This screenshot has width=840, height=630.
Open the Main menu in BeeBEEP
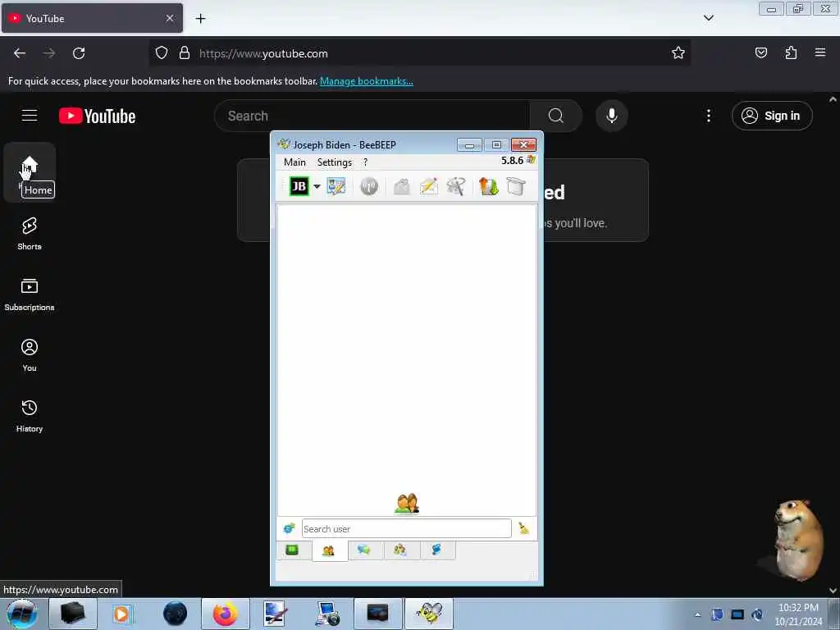[x=294, y=162]
